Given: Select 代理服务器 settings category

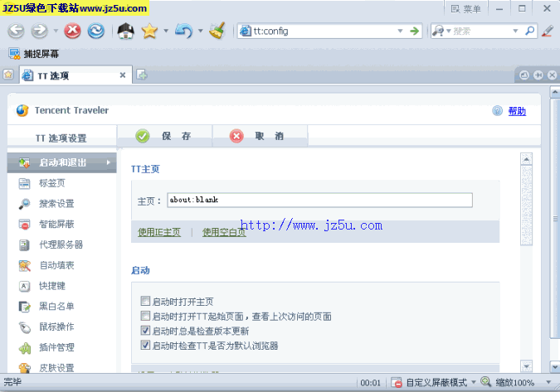Looking at the screenshot, I should click(x=61, y=244).
